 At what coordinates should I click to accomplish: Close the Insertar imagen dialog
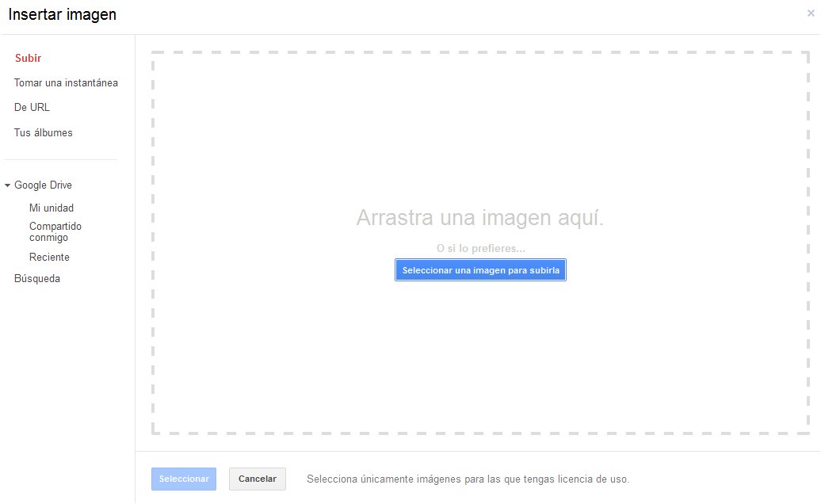(x=810, y=13)
